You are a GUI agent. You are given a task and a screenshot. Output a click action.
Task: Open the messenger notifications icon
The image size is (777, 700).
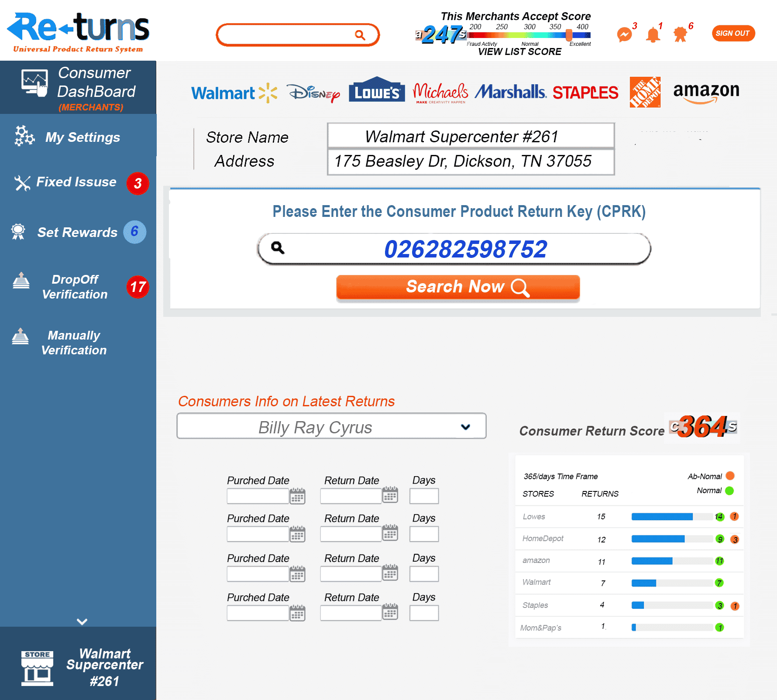coord(624,34)
